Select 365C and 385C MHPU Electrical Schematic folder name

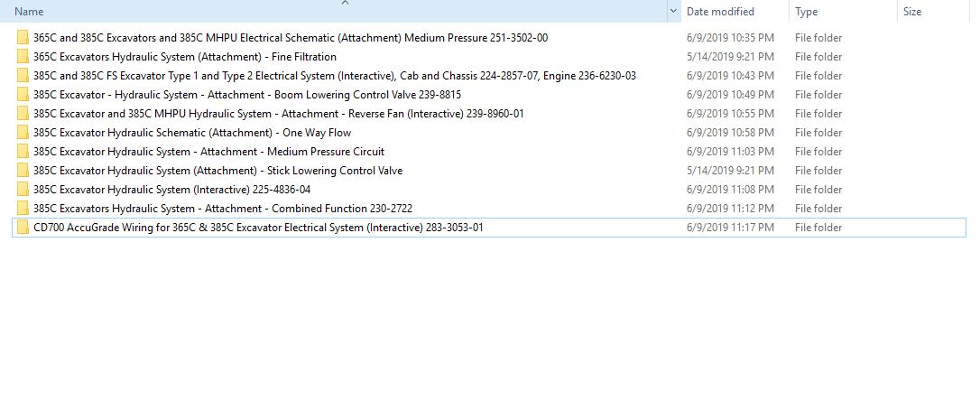tap(291, 38)
